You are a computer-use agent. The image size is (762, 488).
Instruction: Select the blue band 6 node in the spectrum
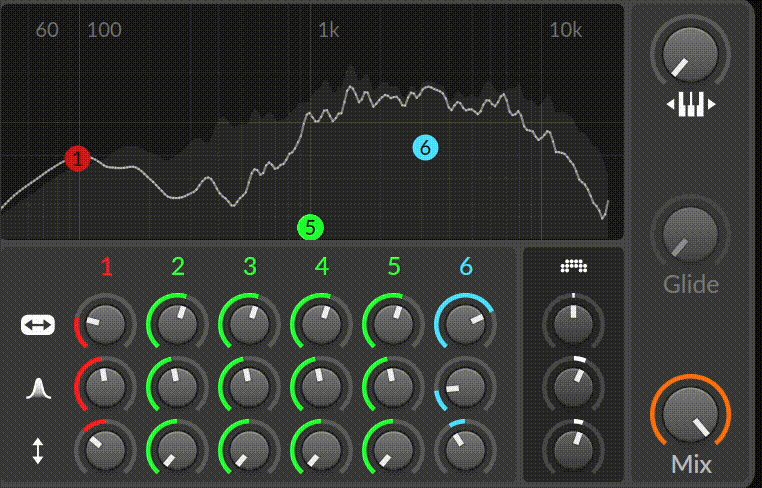tap(425, 147)
